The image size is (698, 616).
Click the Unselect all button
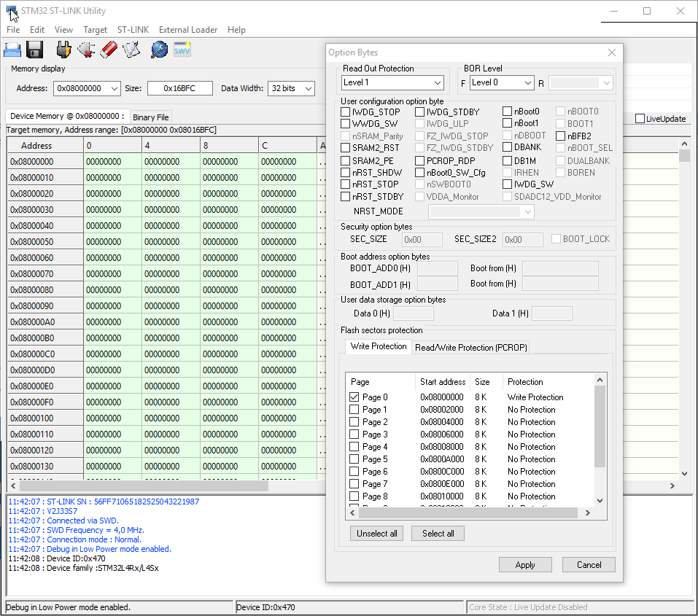pos(377,534)
